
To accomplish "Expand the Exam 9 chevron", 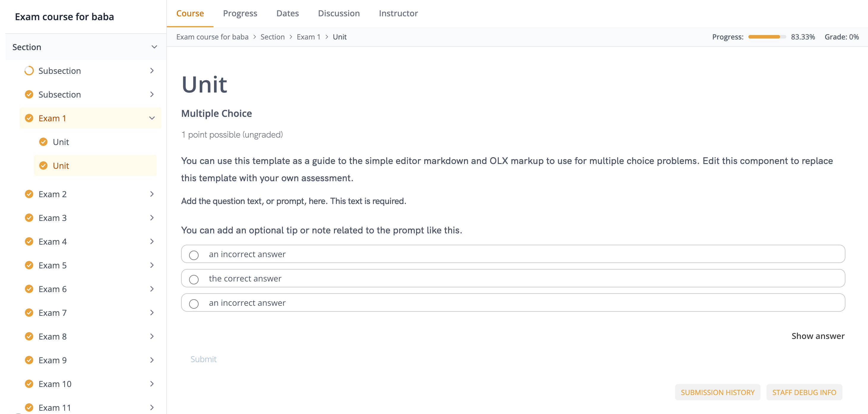I will [152, 360].
